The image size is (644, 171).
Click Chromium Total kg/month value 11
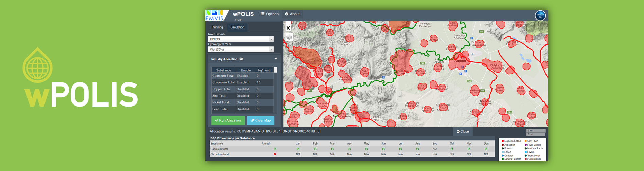pyautogui.click(x=265, y=82)
